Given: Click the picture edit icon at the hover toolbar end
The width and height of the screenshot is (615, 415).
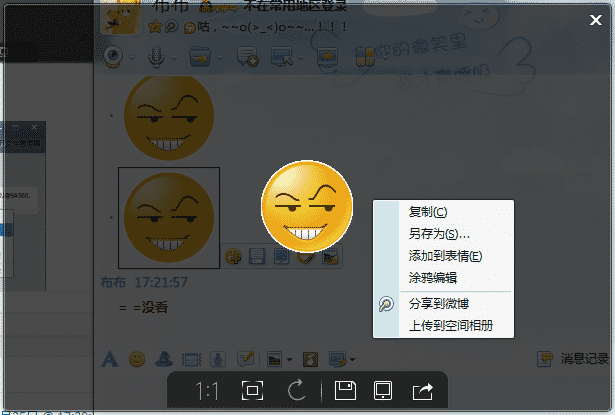Looking at the screenshot, I should (x=330, y=257).
